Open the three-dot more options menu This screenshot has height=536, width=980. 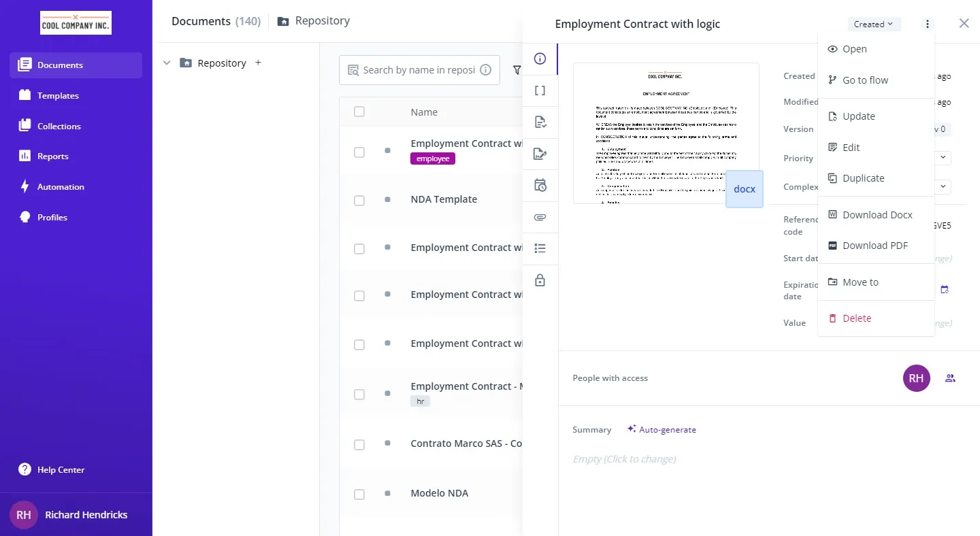coord(927,24)
